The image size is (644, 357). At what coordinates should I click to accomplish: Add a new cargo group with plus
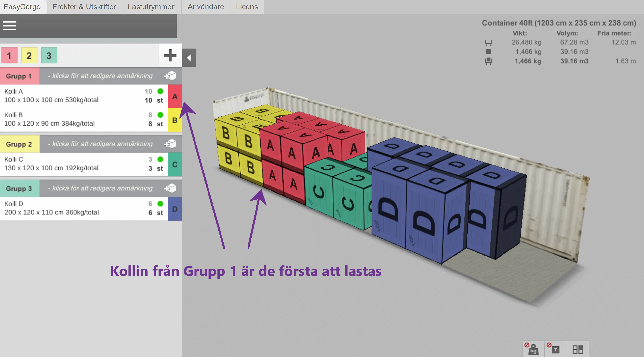(170, 56)
